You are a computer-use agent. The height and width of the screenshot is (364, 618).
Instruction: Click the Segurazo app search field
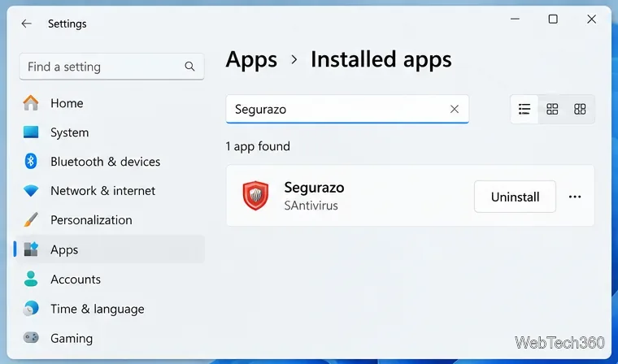point(347,109)
